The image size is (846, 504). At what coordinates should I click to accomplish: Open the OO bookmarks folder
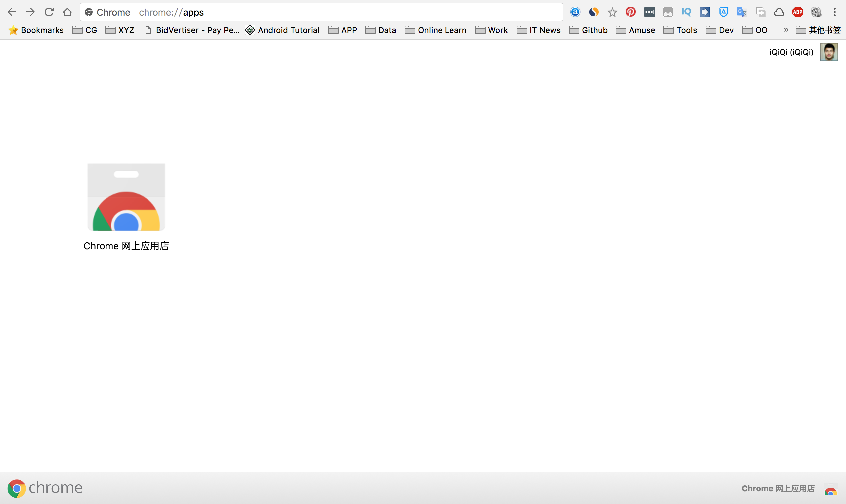click(x=755, y=30)
